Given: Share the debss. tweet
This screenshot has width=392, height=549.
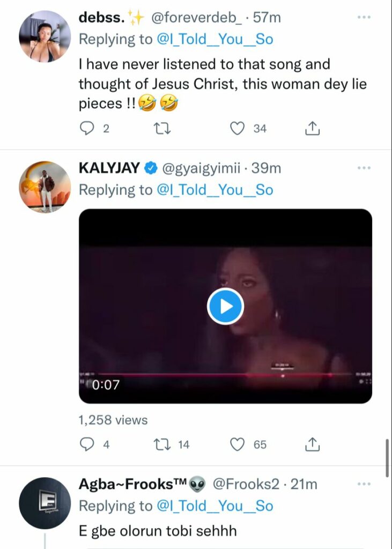Looking at the screenshot, I should [x=312, y=129].
